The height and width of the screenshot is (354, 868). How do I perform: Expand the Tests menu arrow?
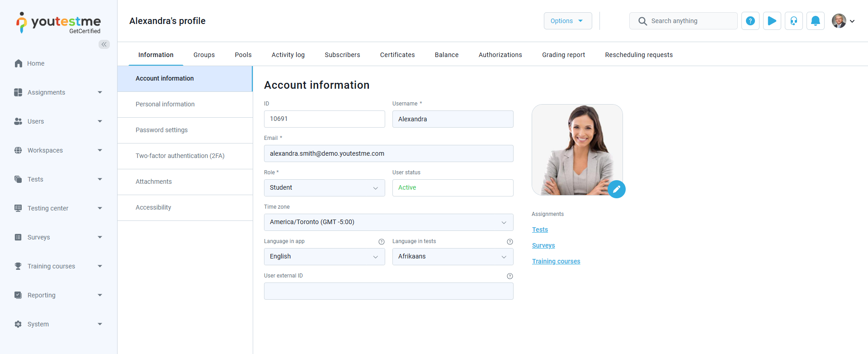[100, 179]
